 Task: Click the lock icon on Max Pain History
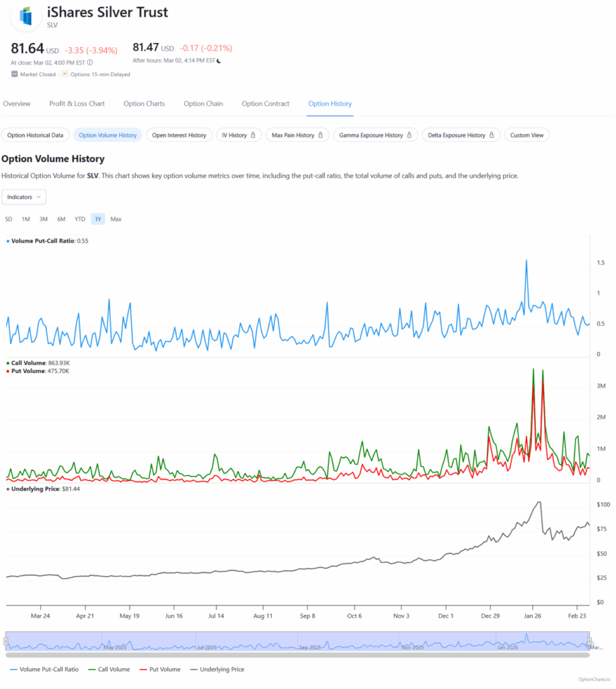(x=321, y=135)
